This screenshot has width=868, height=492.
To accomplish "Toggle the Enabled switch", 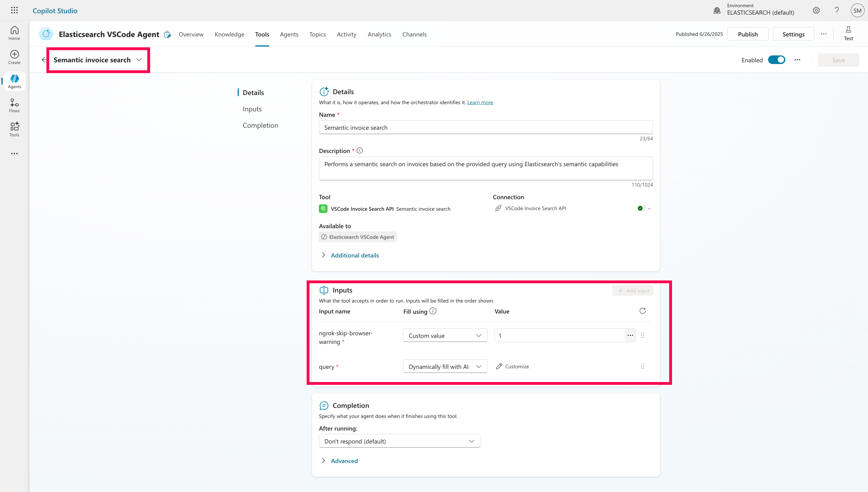I will point(776,60).
